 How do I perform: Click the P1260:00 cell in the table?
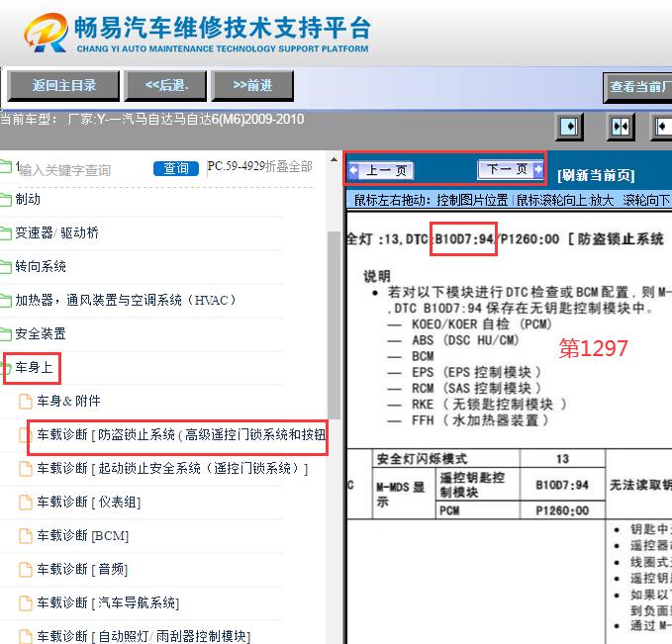pos(562,510)
